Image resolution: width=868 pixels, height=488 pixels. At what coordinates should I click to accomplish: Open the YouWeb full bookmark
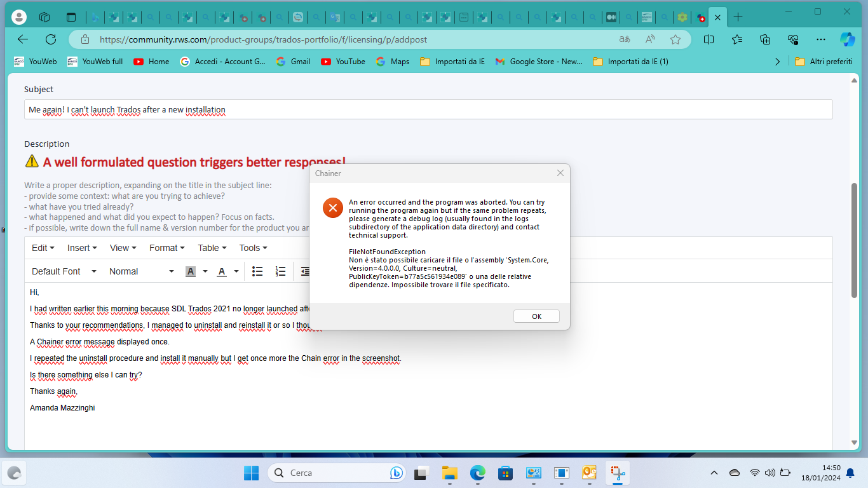[x=95, y=62]
